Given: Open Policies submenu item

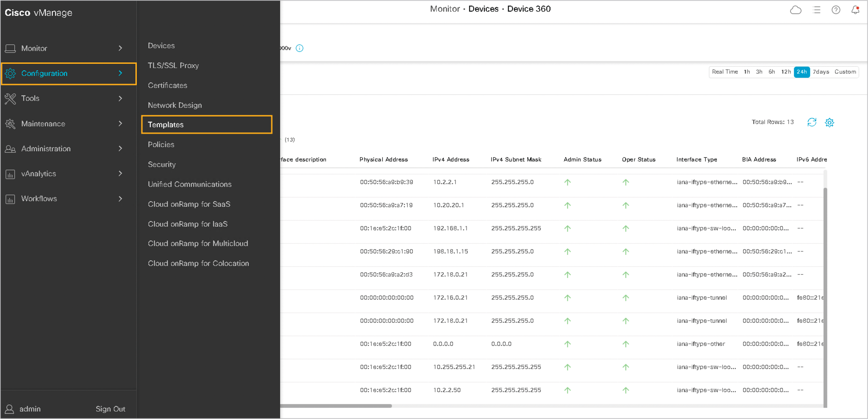Looking at the screenshot, I should (x=161, y=145).
